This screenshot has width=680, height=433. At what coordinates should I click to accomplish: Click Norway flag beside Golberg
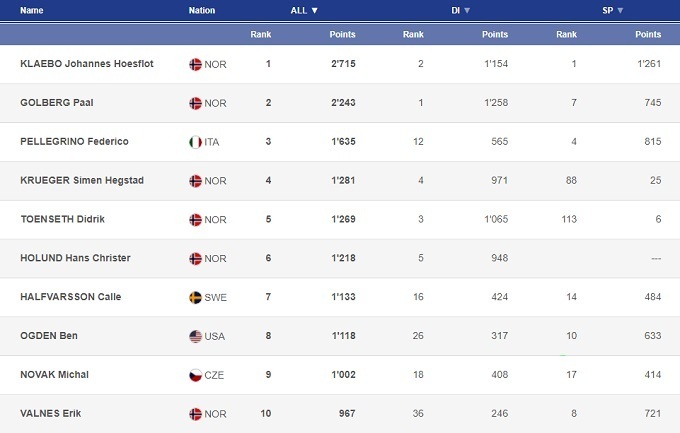click(x=195, y=103)
